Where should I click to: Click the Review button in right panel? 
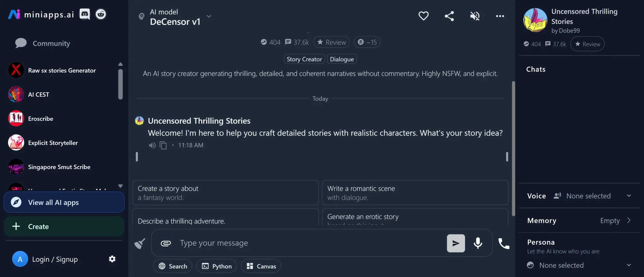point(587,44)
